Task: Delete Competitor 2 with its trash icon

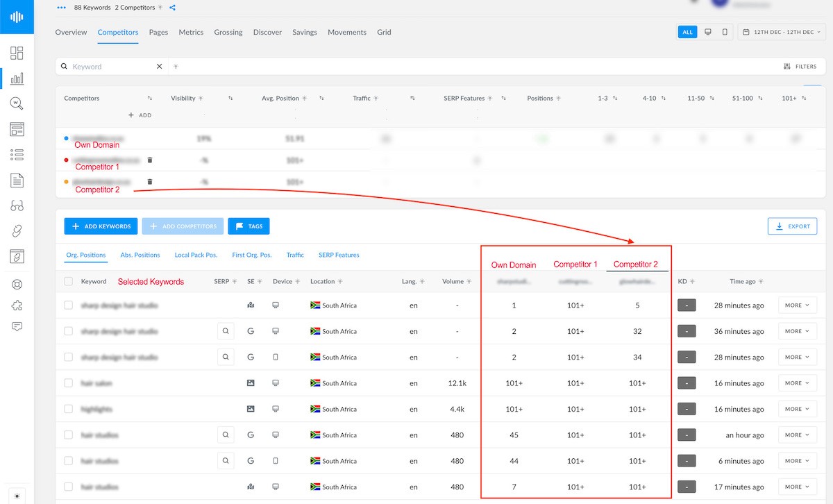Action: click(150, 182)
